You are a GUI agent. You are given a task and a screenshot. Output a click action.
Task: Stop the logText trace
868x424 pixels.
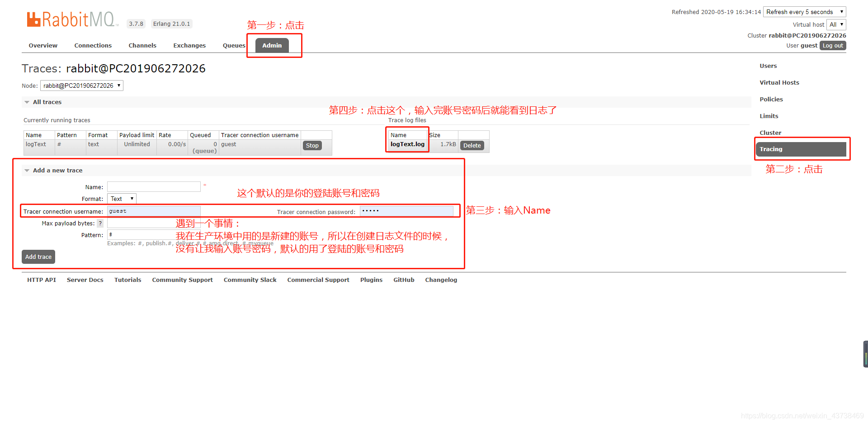[x=312, y=145]
